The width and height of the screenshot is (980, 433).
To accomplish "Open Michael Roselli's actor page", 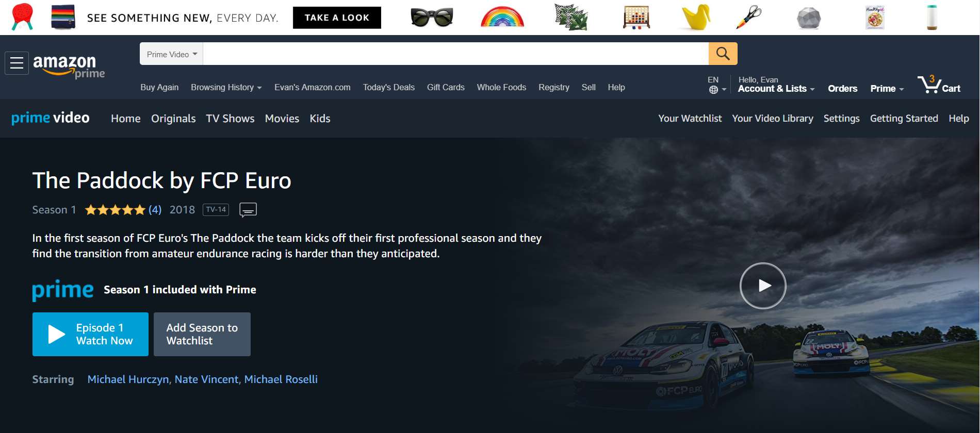I will [281, 379].
